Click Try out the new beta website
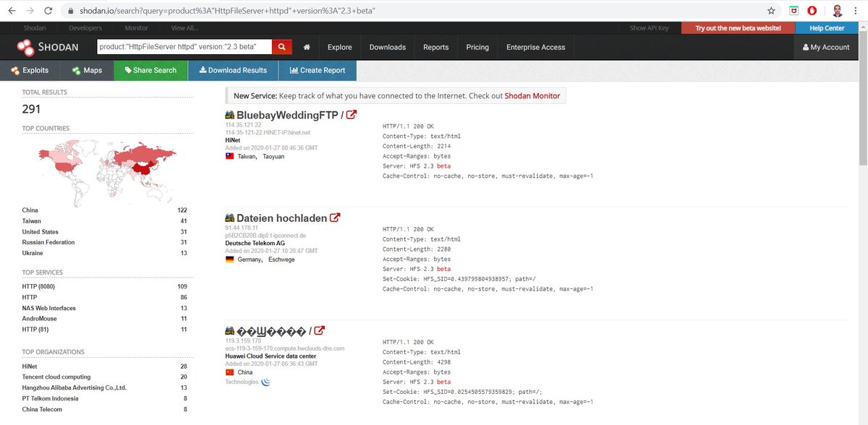This screenshot has width=868, height=425. pyautogui.click(x=738, y=27)
